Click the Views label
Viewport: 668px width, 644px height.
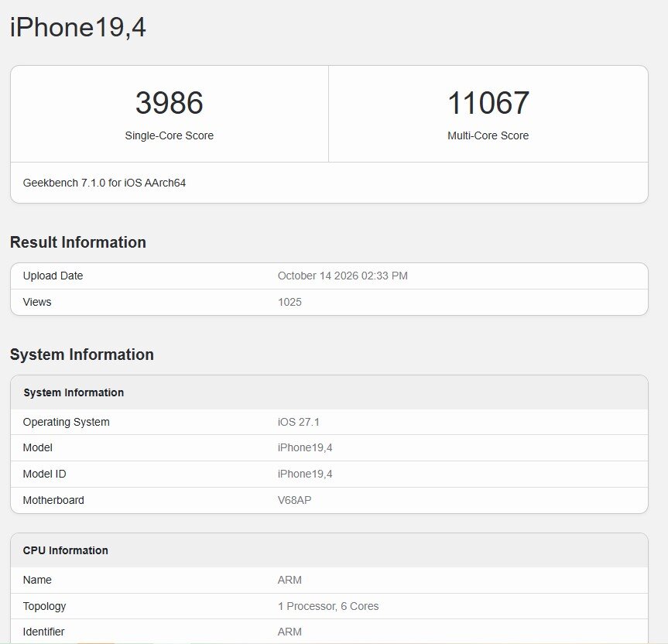click(x=37, y=302)
